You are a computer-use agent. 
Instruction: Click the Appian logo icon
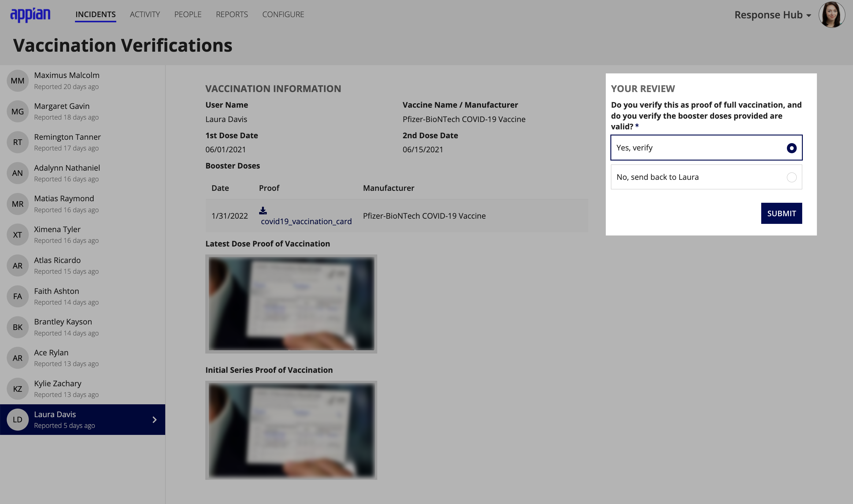pyautogui.click(x=31, y=14)
